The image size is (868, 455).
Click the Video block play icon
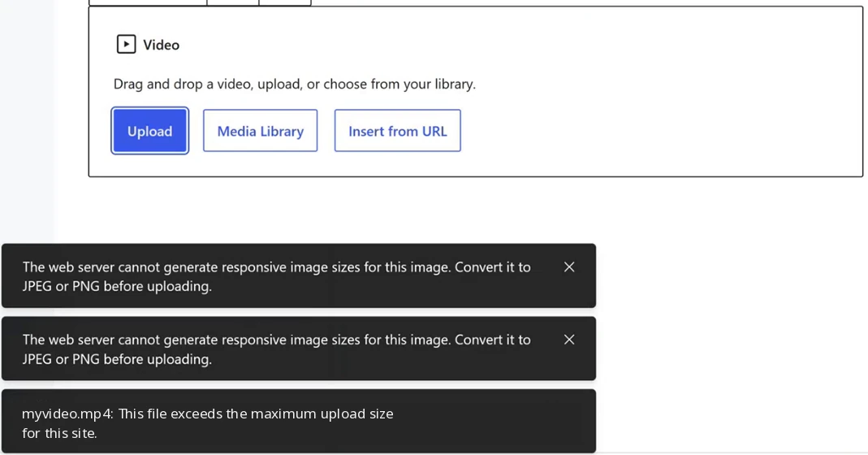[126, 45]
